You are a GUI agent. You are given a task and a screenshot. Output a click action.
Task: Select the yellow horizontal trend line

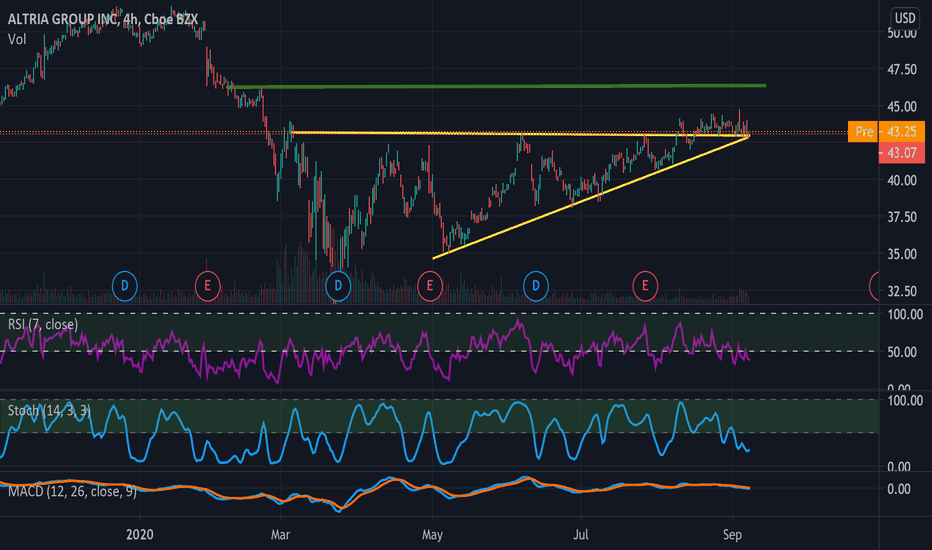point(520,134)
